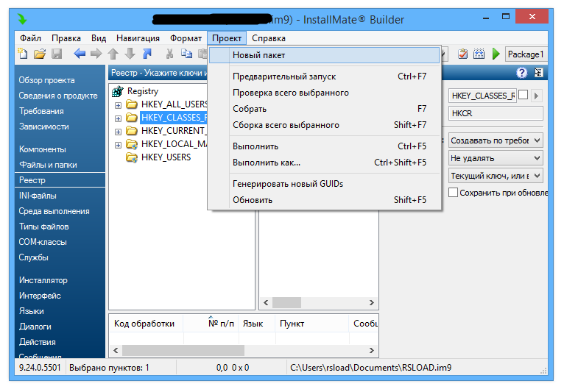
Task: Choose 'Предварительный запуск' menu item
Action: click(325, 76)
